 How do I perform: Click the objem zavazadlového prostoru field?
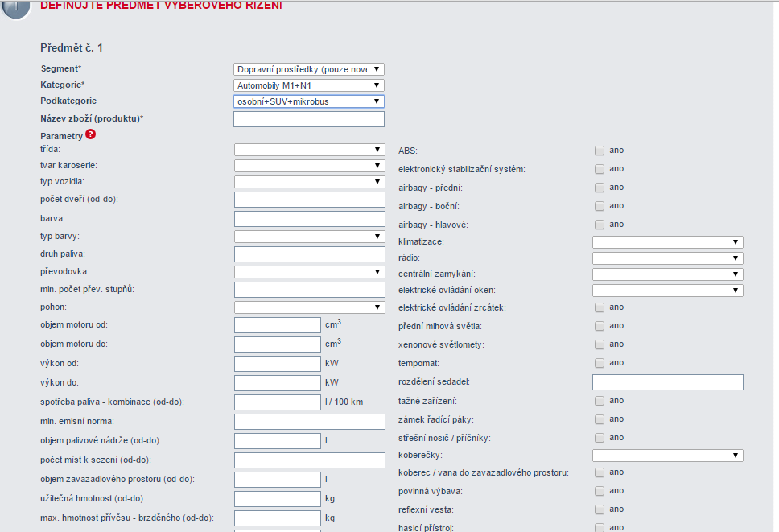point(277,480)
